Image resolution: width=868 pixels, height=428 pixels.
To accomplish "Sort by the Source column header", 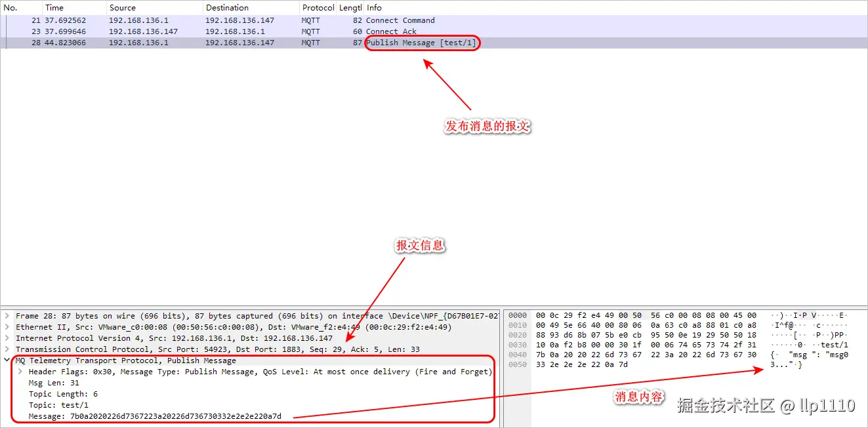I will coord(154,8).
